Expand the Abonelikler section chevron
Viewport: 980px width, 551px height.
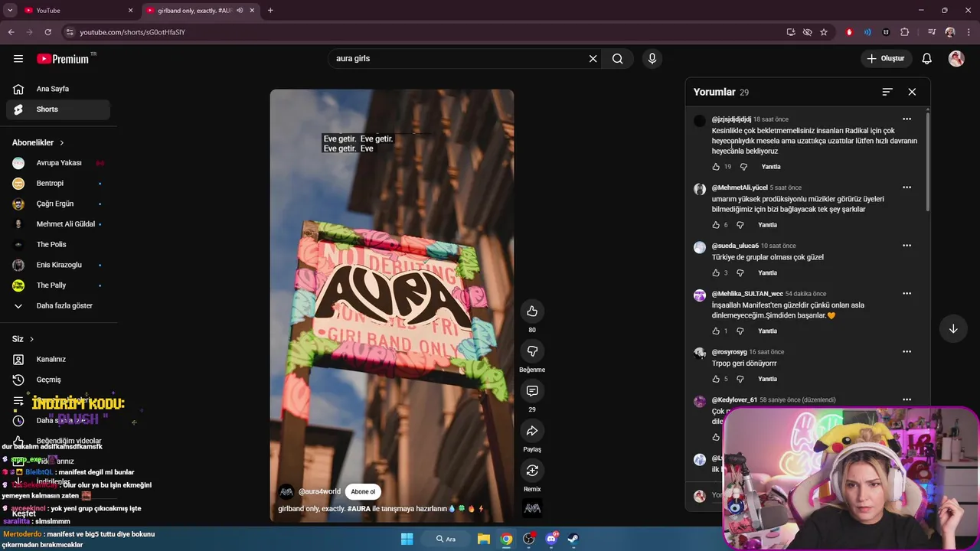62,143
